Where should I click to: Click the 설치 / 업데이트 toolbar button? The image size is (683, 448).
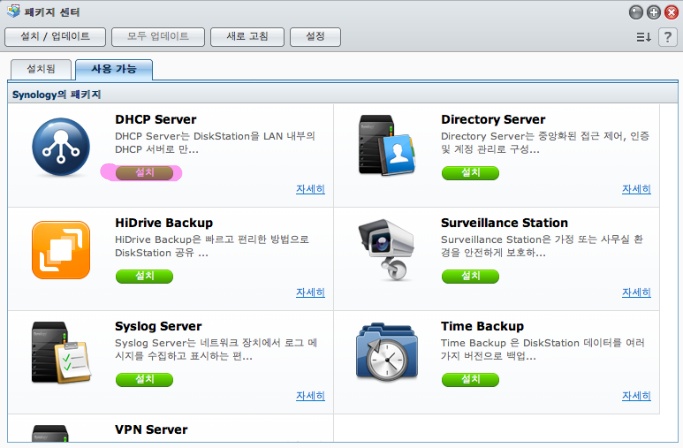[x=55, y=37]
